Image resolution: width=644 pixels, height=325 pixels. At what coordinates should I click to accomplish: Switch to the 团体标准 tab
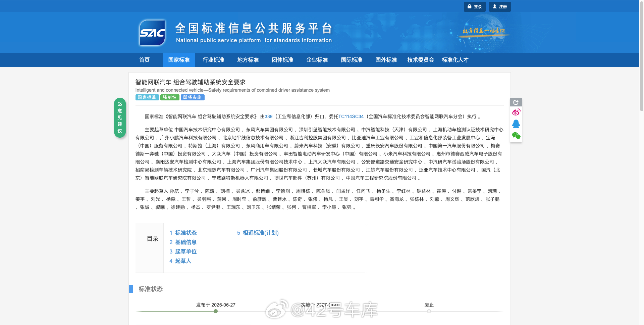click(282, 60)
